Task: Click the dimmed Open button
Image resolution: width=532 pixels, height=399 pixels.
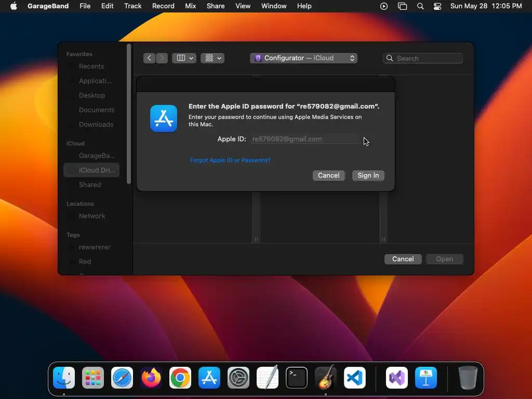Action: click(444, 259)
